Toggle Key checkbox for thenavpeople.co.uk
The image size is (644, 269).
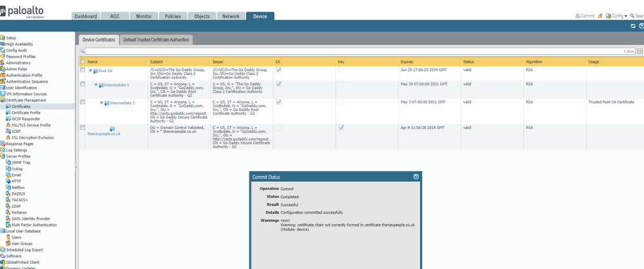(x=341, y=127)
